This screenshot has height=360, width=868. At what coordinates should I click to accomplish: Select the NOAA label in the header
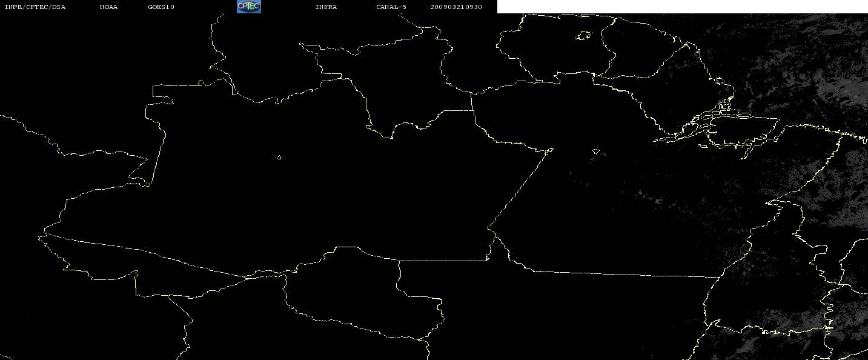(108, 7)
